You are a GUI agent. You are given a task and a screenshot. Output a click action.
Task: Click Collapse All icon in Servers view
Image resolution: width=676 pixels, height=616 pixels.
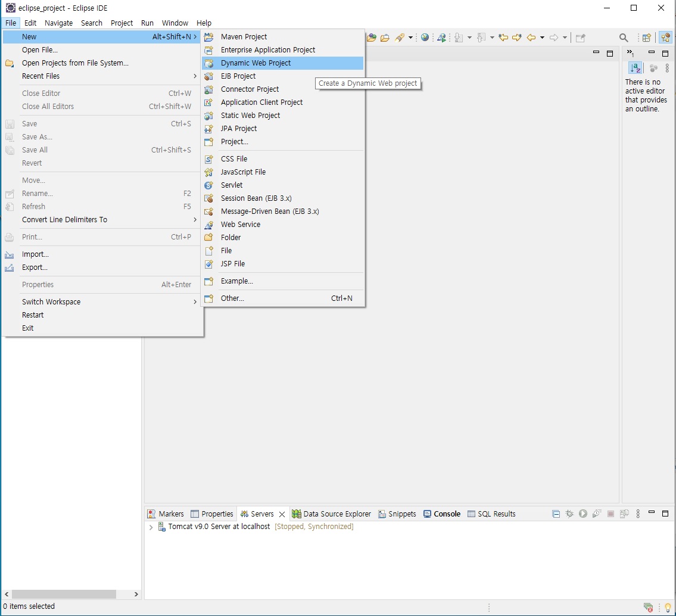pos(556,514)
